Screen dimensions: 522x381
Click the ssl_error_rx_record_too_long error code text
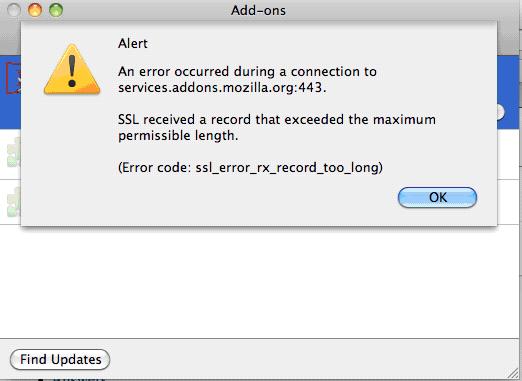coord(287,168)
